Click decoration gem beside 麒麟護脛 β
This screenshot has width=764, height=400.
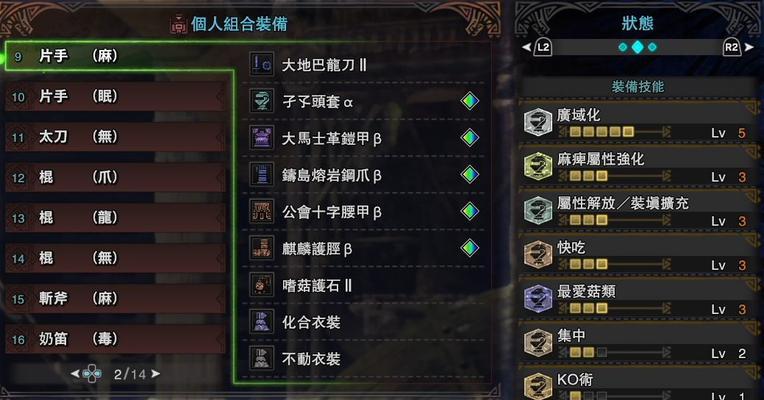pos(470,248)
